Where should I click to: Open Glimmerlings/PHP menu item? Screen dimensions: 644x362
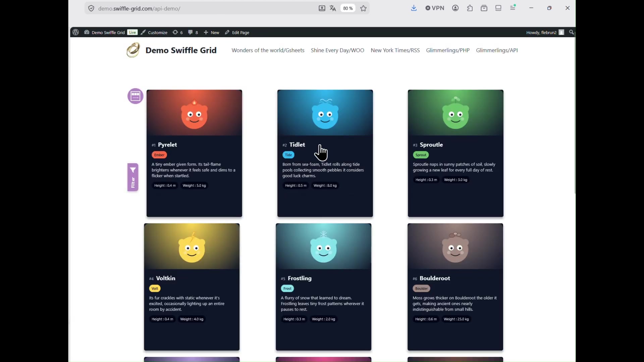(448, 50)
